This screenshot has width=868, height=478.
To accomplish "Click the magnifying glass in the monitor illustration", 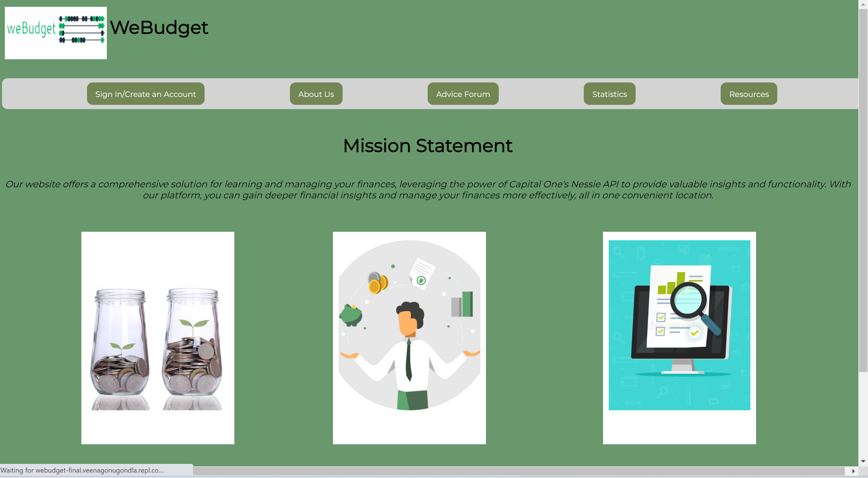I will click(688, 300).
